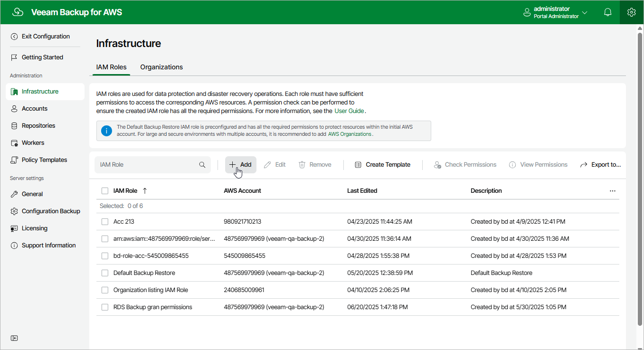The height and width of the screenshot is (350, 644).
Task: Toggle IAM Role column sort arrow
Action: pyautogui.click(x=145, y=191)
